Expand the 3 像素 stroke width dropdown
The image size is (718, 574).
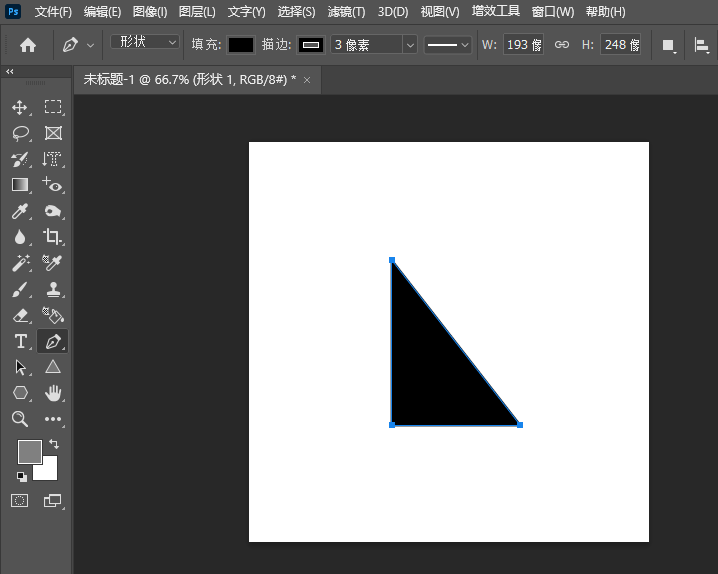pos(410,45)
